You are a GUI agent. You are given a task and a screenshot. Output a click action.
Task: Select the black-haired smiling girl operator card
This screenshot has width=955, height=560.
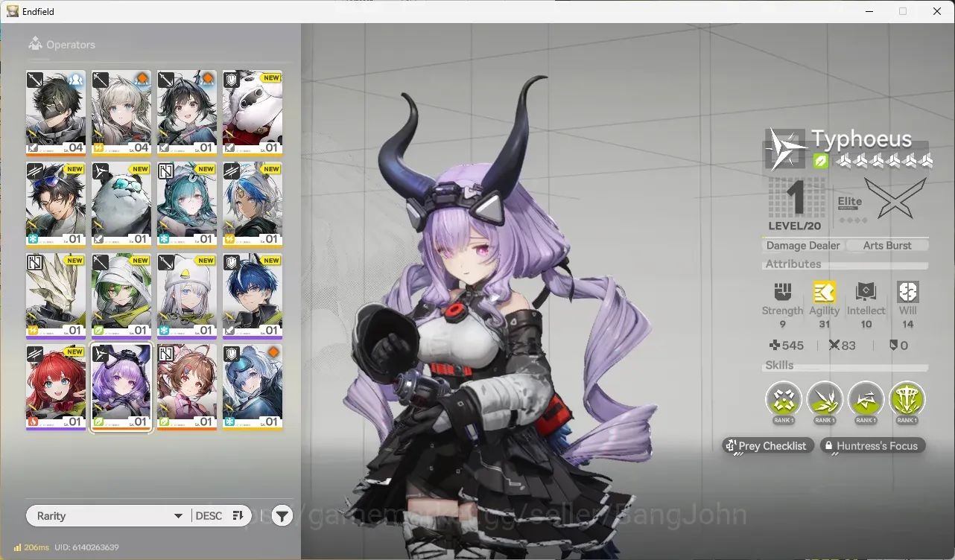click(187, 113)
